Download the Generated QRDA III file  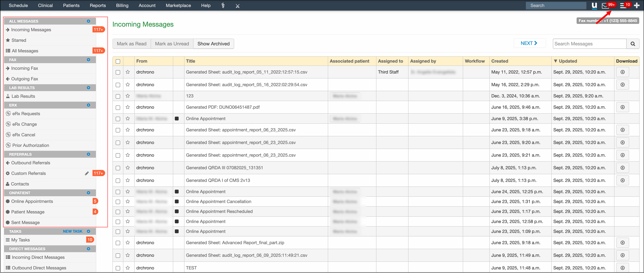(622, 168)
